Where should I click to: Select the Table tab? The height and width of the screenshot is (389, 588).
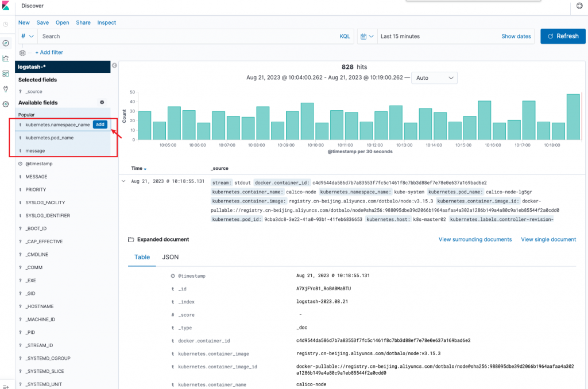pos(142,257)
